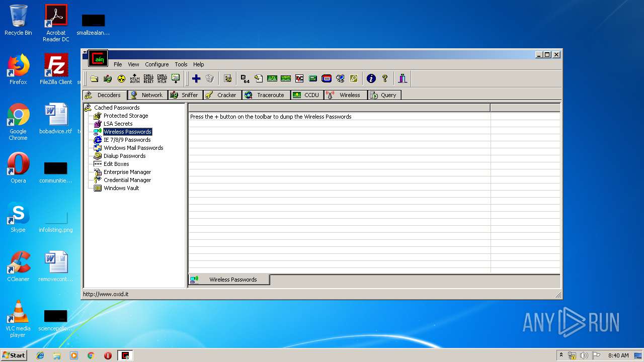Select the VLC media player desktop icon

[x=18, y=319]
